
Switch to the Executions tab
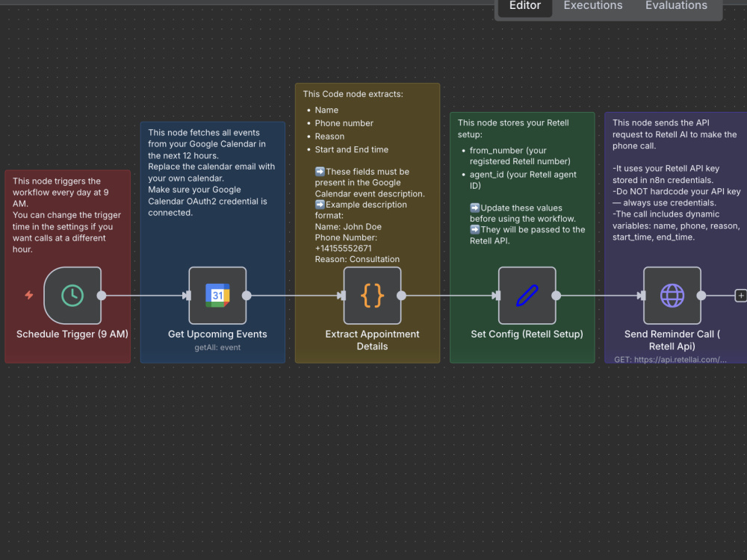coord(592,6)
